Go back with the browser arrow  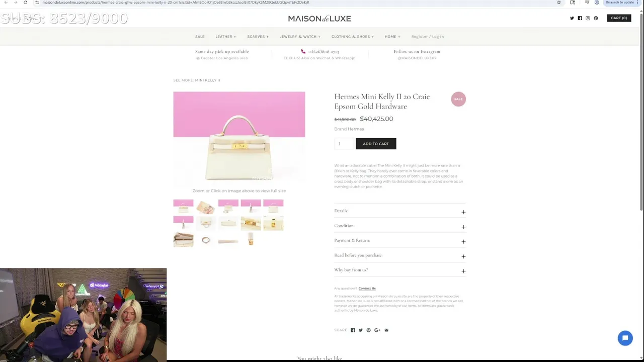6,3
